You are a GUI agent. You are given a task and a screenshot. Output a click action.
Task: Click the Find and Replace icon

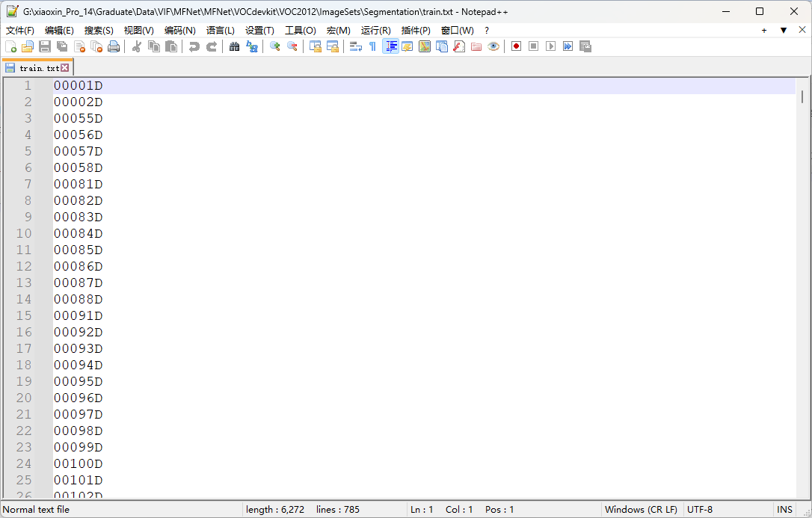(x=252, y=46)
